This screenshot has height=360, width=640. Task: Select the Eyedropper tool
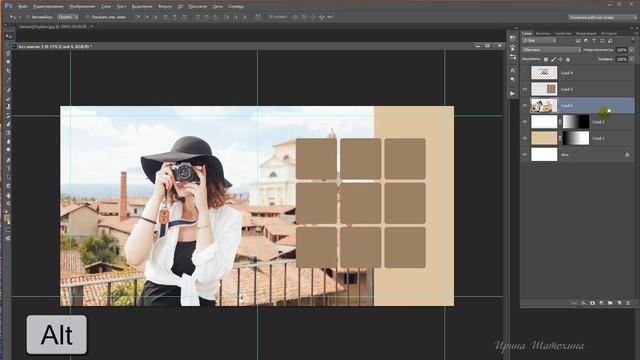click(8, 80)
